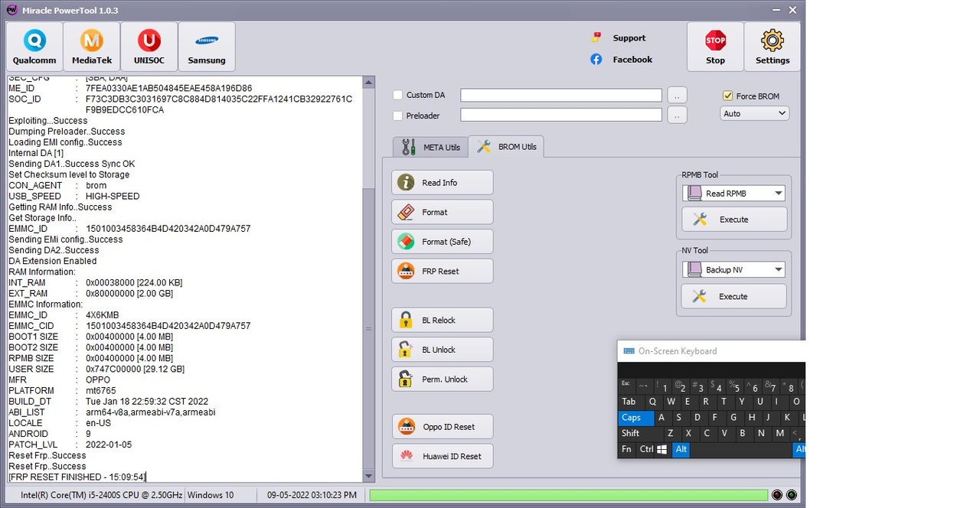Click the Windows 10 status entry
Image resolution: width=980 pixels, height=508 pixels.
pos(211,495)
